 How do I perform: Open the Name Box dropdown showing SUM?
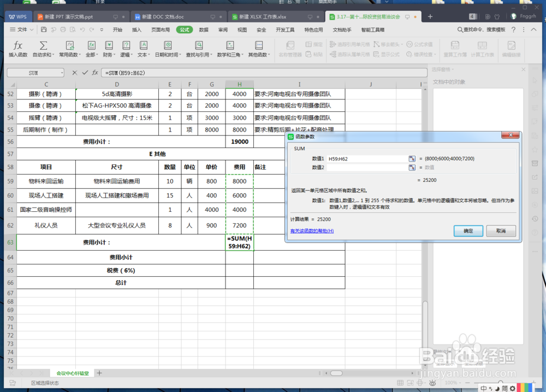(62, 73)
